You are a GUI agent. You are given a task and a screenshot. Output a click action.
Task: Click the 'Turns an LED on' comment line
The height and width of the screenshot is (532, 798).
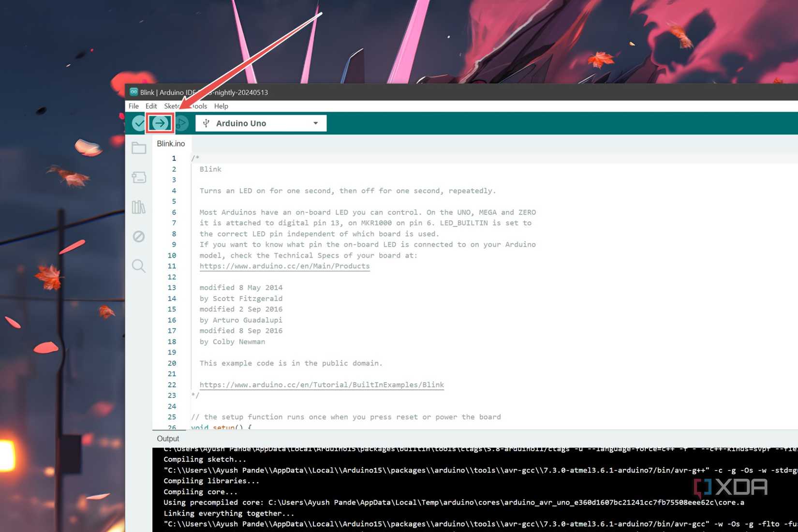348,191
